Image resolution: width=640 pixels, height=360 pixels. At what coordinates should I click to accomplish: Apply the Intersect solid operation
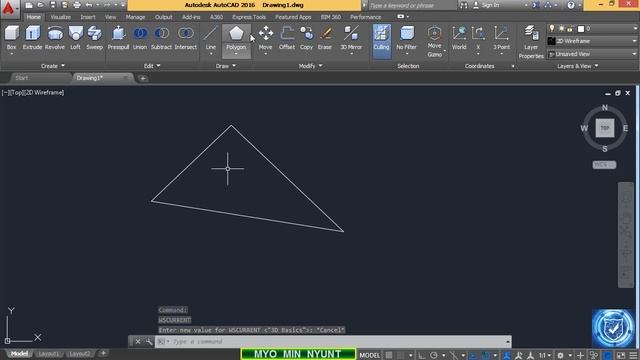[x=186, y=38]
